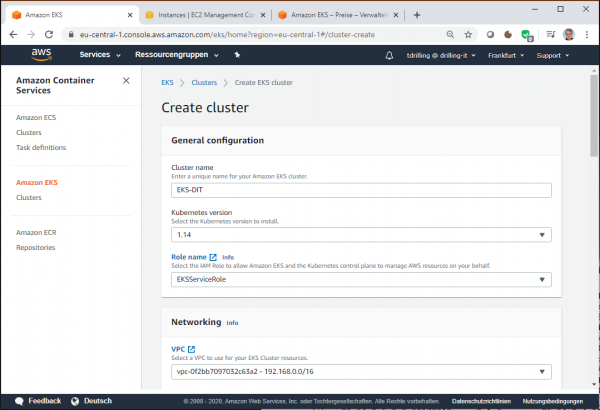Open a new browser tab with plus button
Image resolution: width=600 pixels, height=410 pixels.
point(417,15)
